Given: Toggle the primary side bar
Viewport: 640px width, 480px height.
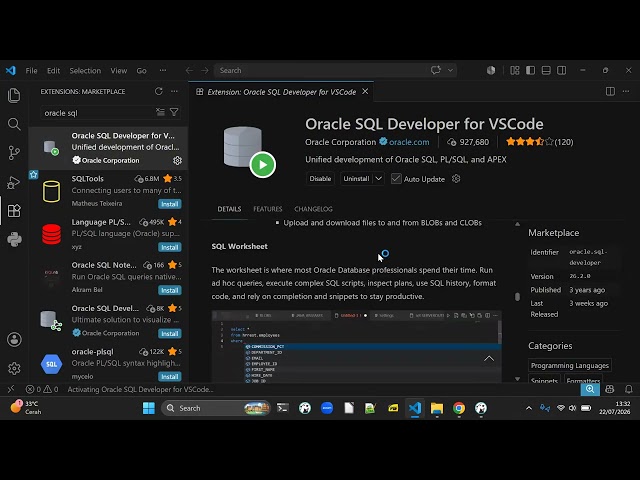Looking at the screenshot, I should [x=530, y=71].
